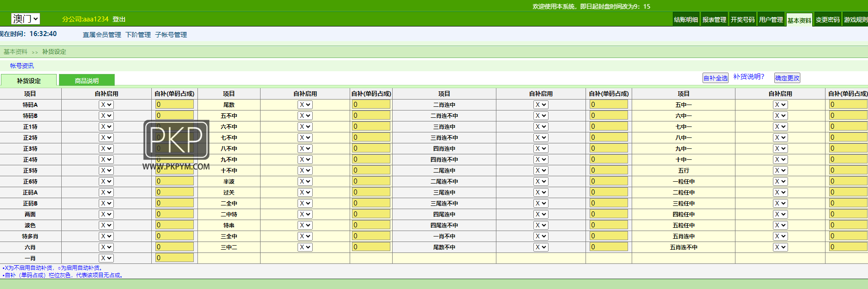The width and height of the screenshot is (868, 289).
Task: Switch to the 补货设定 tab
Action: 29,80
